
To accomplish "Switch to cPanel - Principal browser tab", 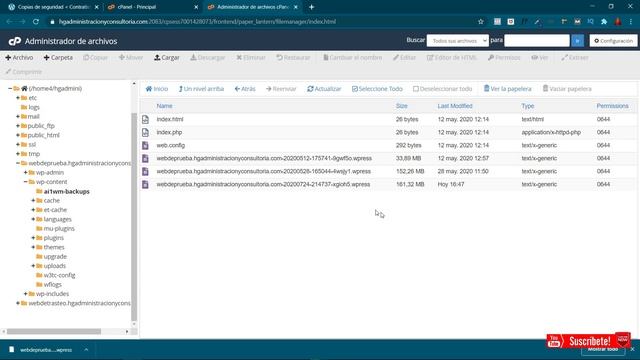I will click(151, 7).
